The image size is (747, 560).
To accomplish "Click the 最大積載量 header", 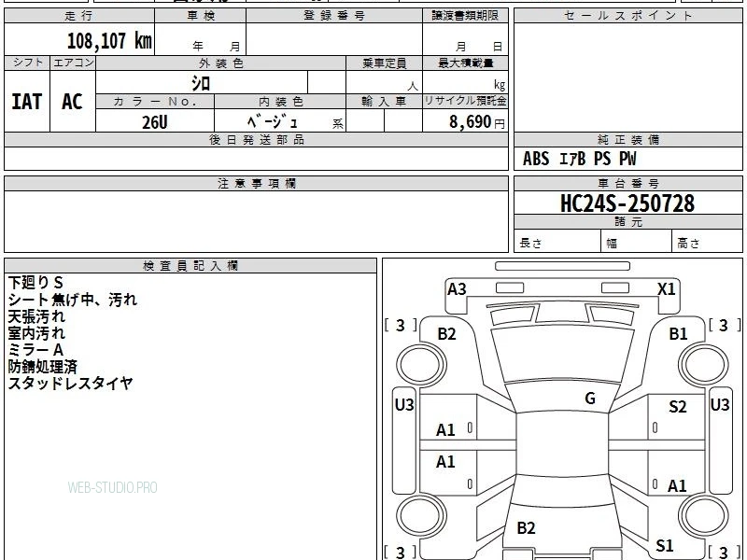I will (465, 63).
